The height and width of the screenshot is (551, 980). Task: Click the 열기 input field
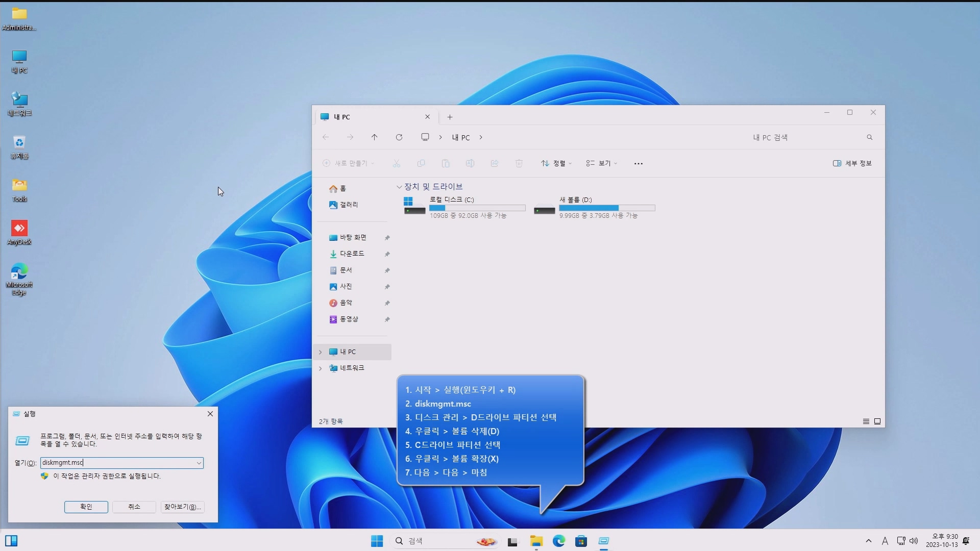pos(122,463)
